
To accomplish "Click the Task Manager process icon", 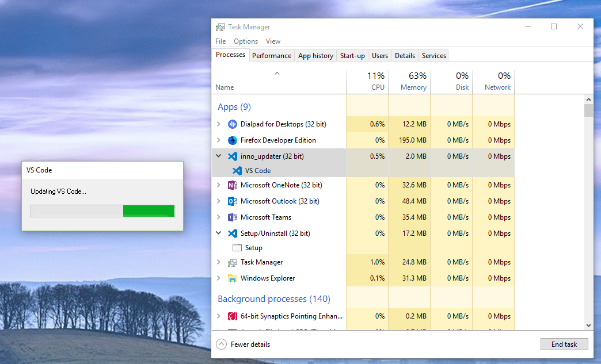I will click(x=233, y=262).
